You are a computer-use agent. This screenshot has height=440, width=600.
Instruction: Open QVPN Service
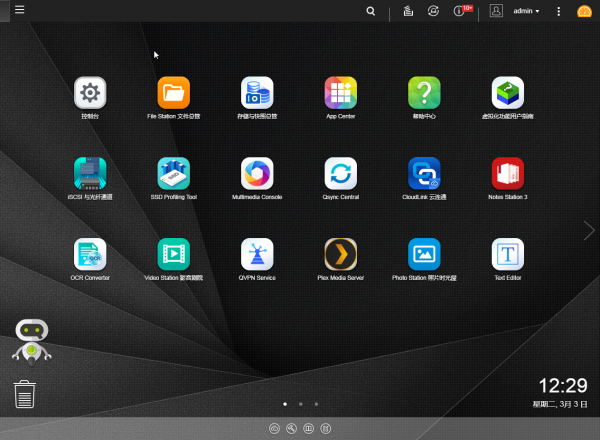pyautogui.click(x=257, y=254)
